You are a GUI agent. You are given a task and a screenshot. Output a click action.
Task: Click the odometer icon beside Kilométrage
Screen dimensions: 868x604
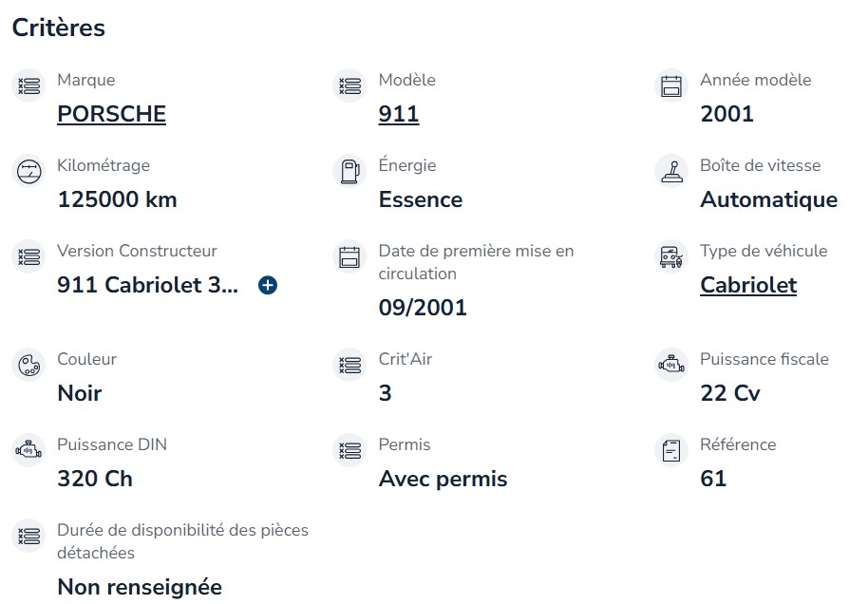point(28,171)
